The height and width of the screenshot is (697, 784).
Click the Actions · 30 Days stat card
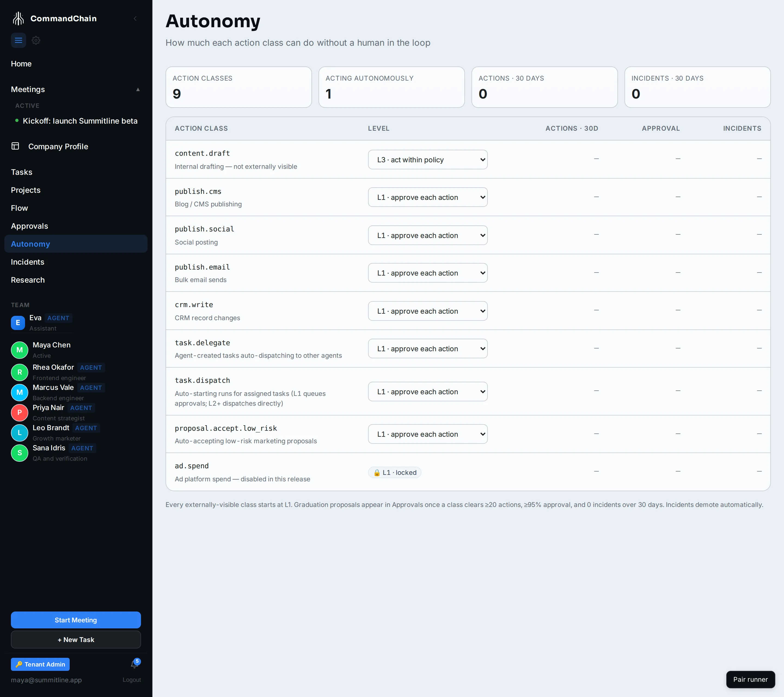[x=544, y=87]
